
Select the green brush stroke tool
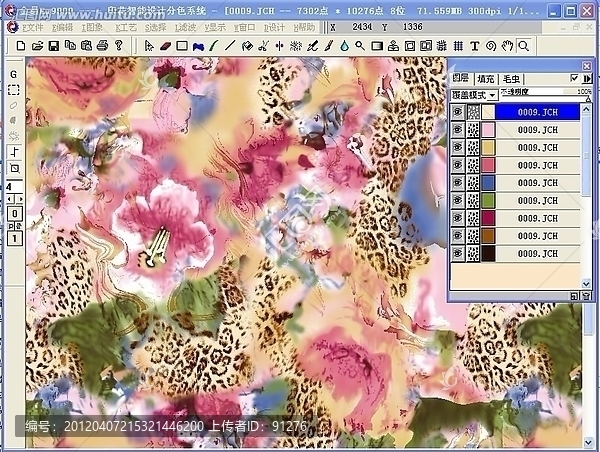click(x=214, y=46)
